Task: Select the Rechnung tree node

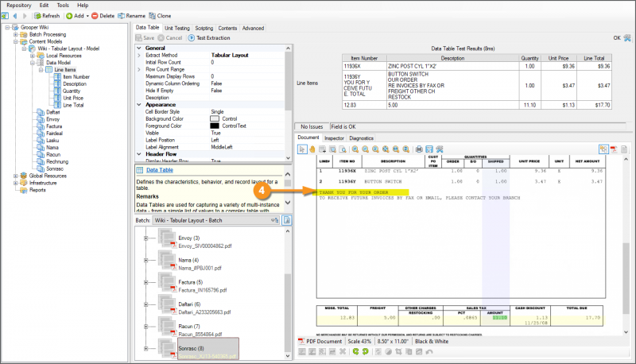Action: click(57, 161)
